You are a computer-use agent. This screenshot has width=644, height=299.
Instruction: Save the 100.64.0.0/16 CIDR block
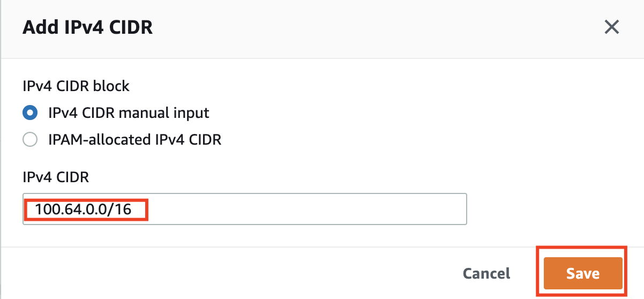click(x=582, y=273)
